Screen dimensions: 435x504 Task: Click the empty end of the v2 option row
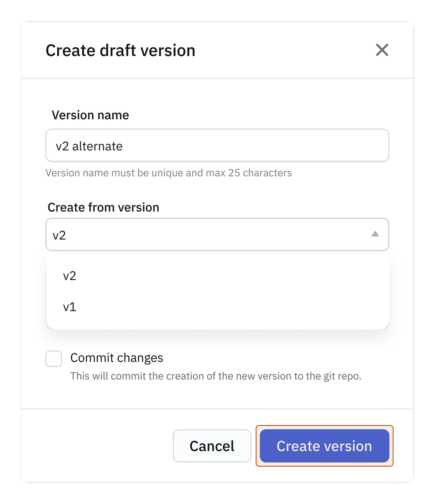(x=332, y=276)
